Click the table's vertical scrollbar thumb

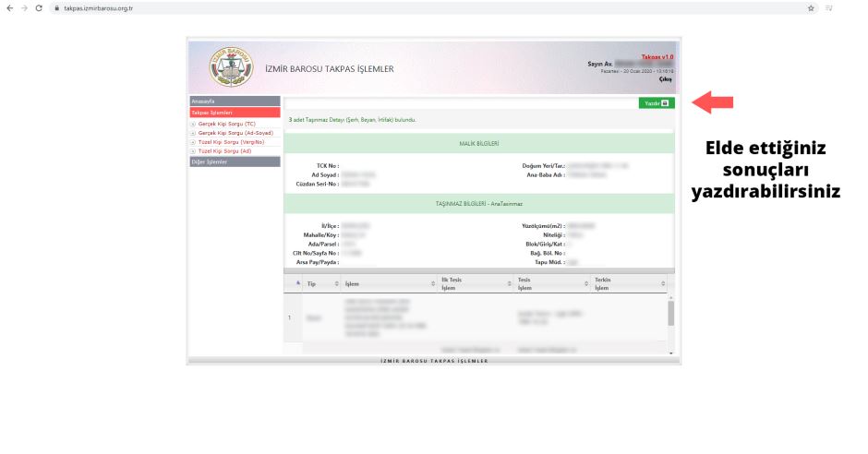[x=671, y=313]
